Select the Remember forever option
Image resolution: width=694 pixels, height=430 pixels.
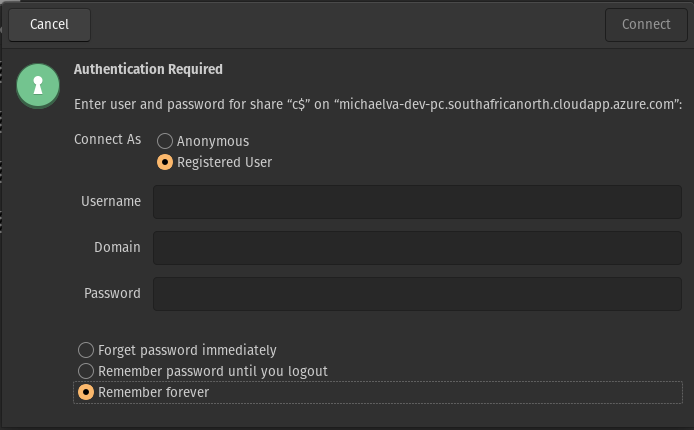(86, 392)
